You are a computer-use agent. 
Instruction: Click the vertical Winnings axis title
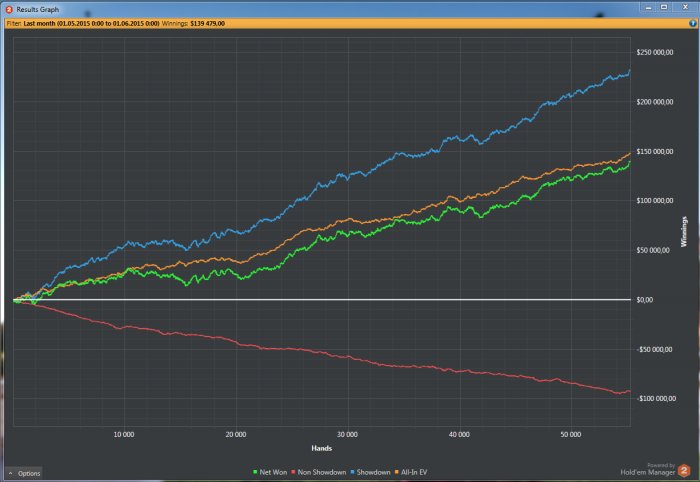click(x=684, y=232)
